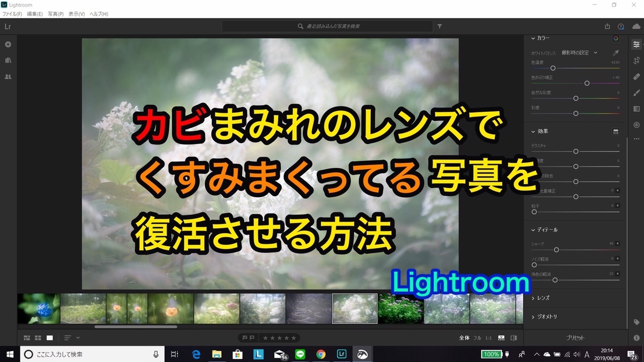Image resolution: width=644 pixels, height=362 pixels.
Task: Expand the レンズ panel section
Action: pos(533,298)
